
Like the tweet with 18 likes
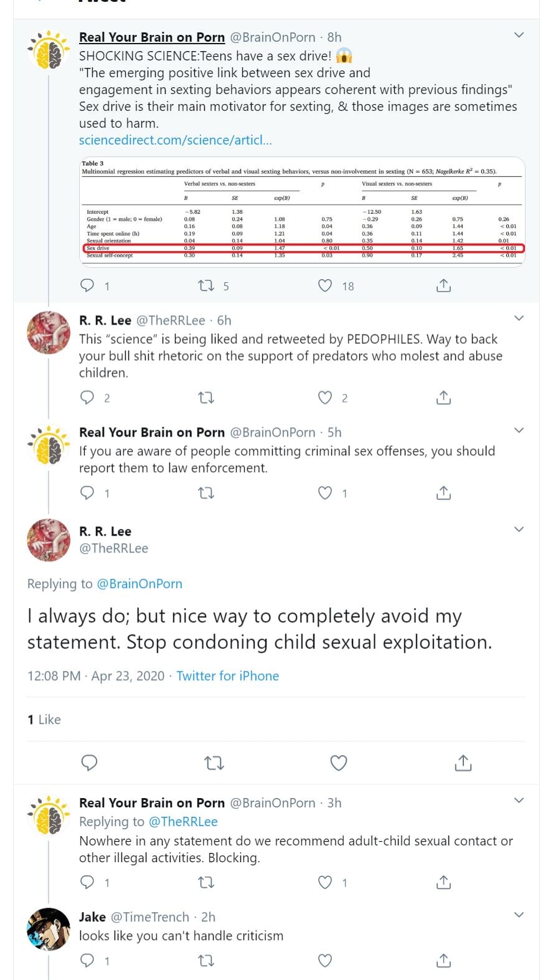tap(325, 285)
